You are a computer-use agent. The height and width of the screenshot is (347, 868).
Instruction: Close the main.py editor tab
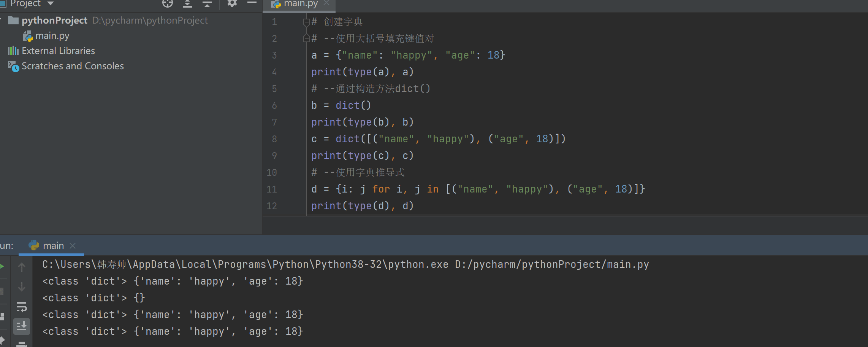(x=326, y=3)
